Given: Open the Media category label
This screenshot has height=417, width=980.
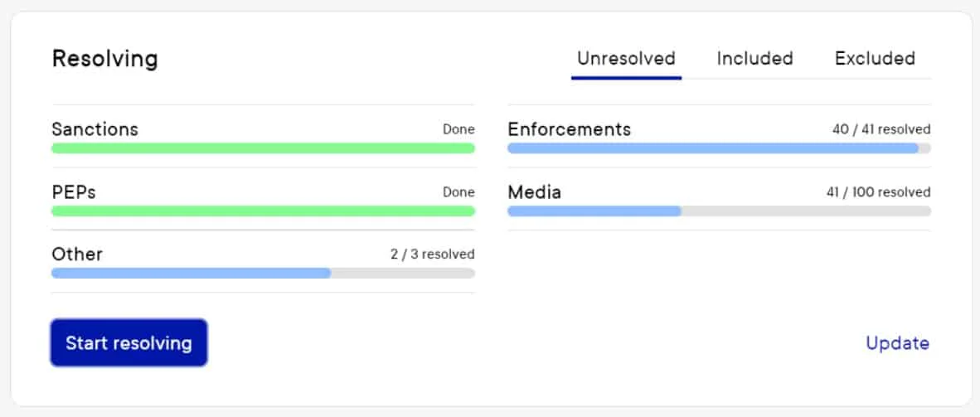Looking at the screenshot, I should tap(534, 192).
